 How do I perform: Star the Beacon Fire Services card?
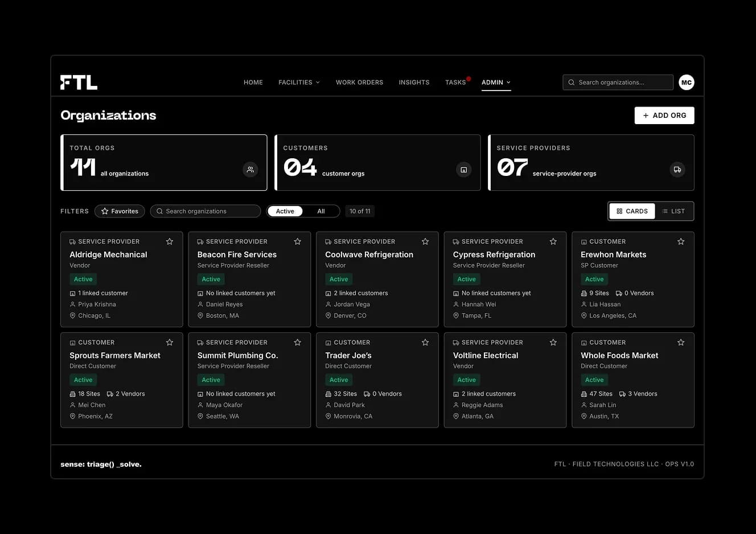pyautogui.click(x=297, y=241)
